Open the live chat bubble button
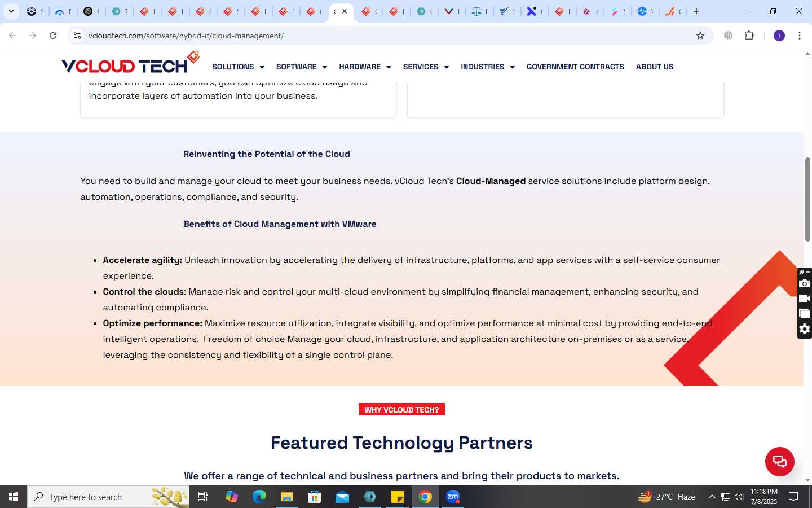Screen dimensions: 812x508 (x=779, y=461)
